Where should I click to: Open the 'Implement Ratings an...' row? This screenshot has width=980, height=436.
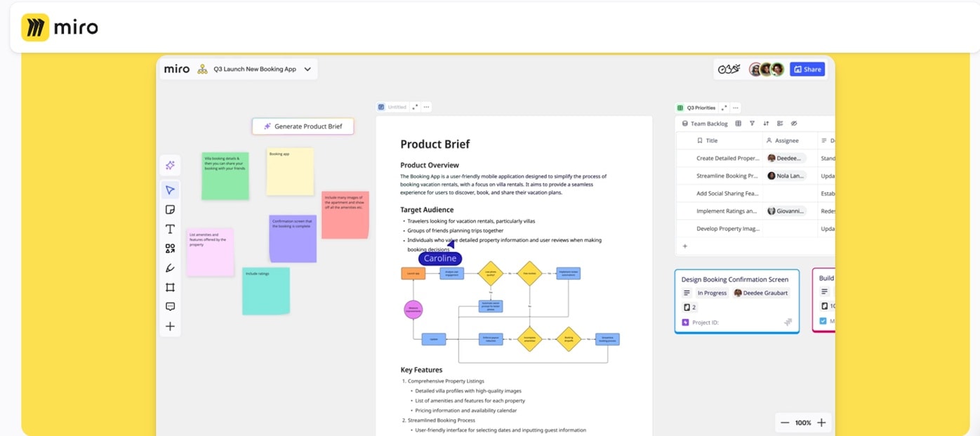pos(727,211)
